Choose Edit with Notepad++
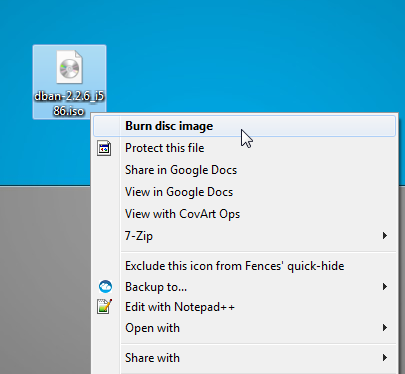This screenshot has width=405, height=374. 244,307
